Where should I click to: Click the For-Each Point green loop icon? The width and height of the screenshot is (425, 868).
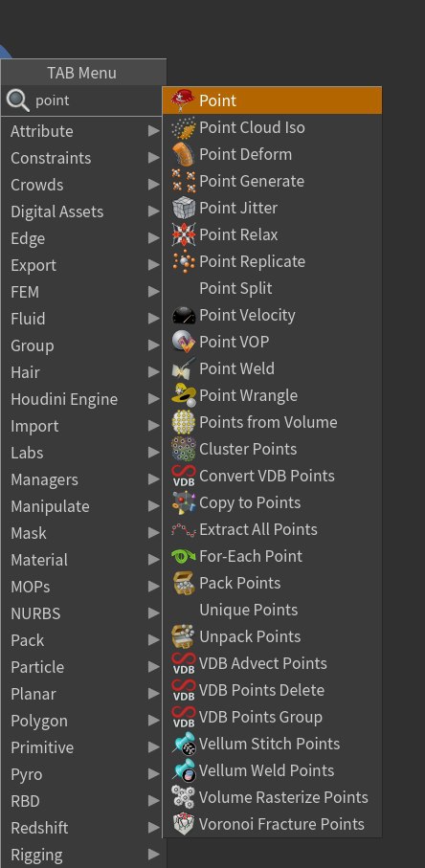click(184, 556)
